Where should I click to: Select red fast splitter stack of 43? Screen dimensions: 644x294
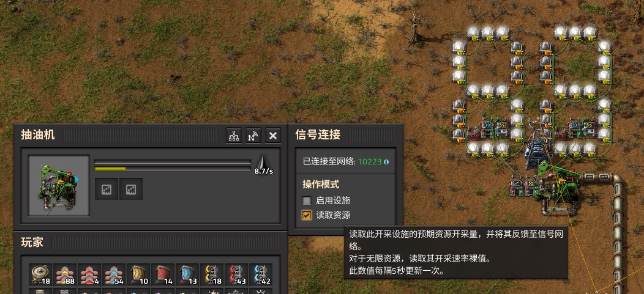[236, 274]
